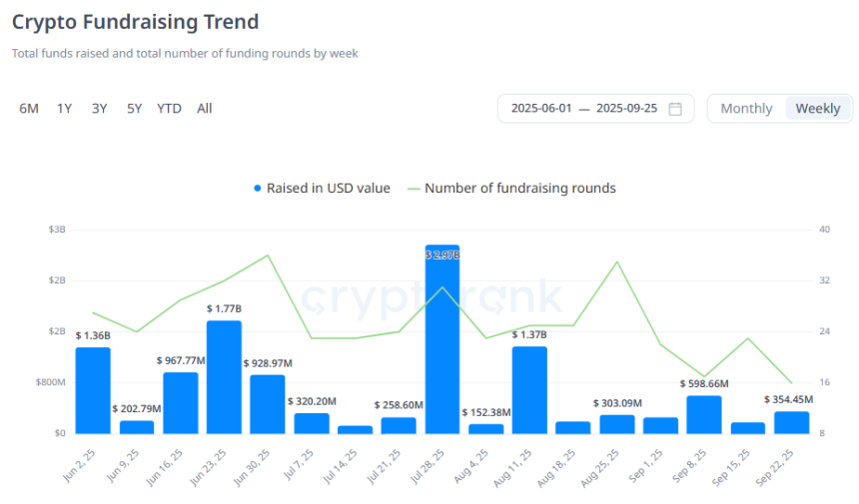Click the $598.66M bar for Sep 8
Screen dimensions: 859x504
point(704,414)
